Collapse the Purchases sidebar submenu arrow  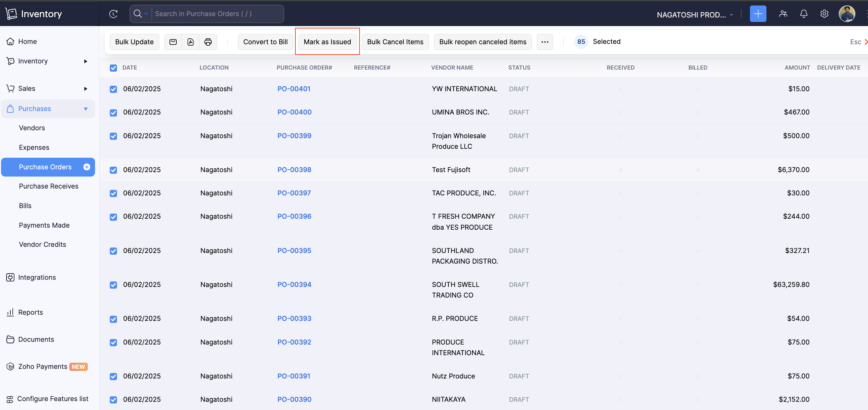(x=86, y=109)
